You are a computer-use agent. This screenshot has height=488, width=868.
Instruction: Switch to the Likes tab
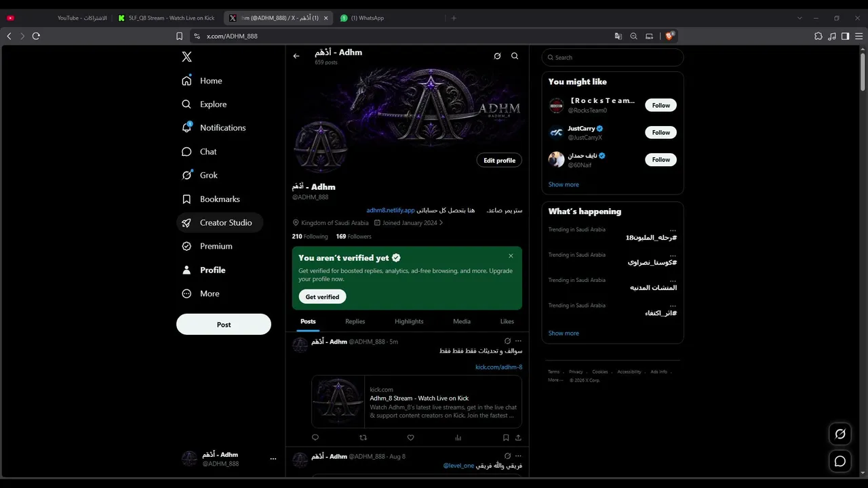click(x=507, y=321)
